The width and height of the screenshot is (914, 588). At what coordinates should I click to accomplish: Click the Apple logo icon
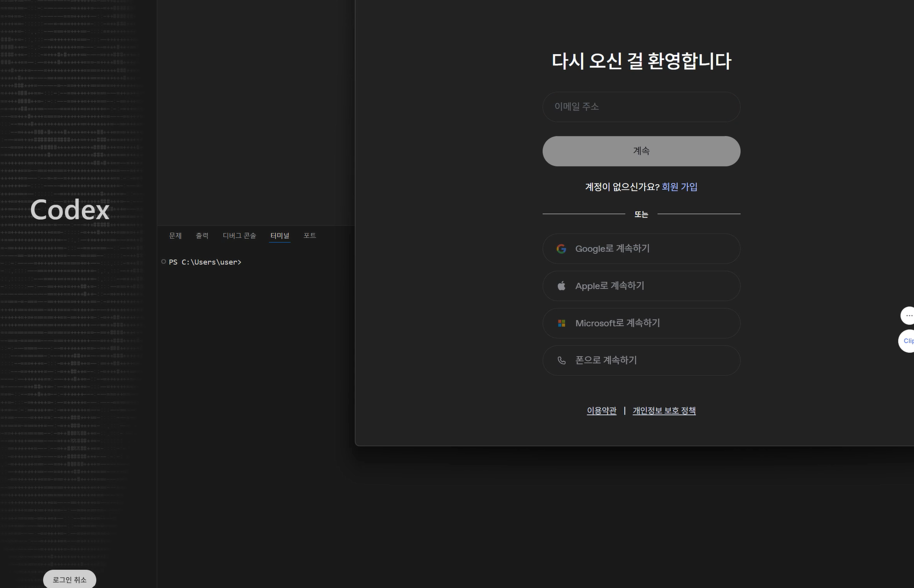(561, 286)
